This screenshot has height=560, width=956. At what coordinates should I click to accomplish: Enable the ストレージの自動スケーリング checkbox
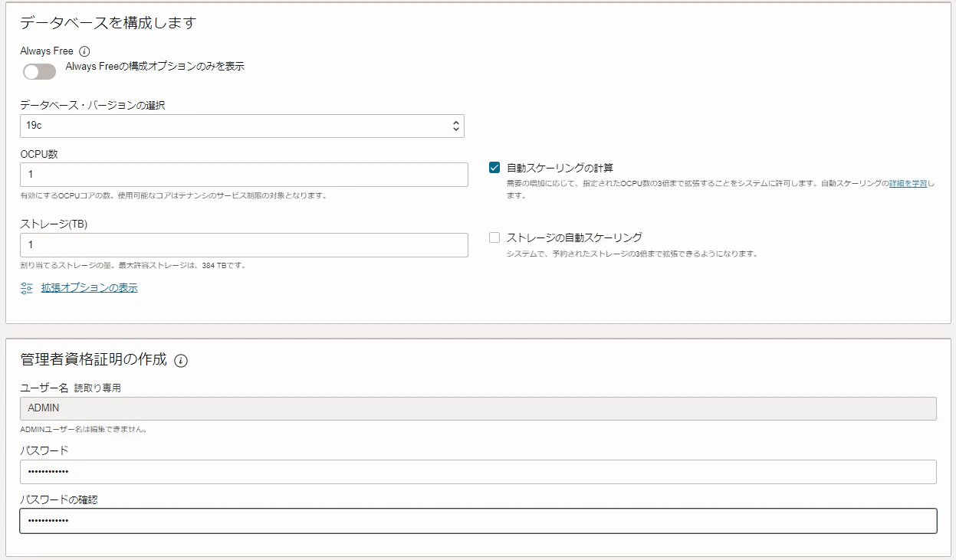point(494,237)
